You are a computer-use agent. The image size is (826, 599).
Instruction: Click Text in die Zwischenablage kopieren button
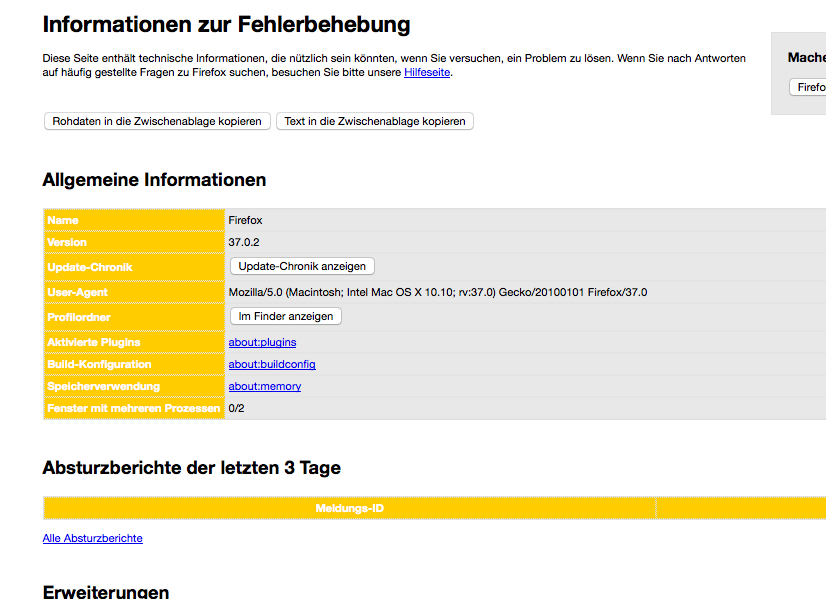(x=375, y=121)
